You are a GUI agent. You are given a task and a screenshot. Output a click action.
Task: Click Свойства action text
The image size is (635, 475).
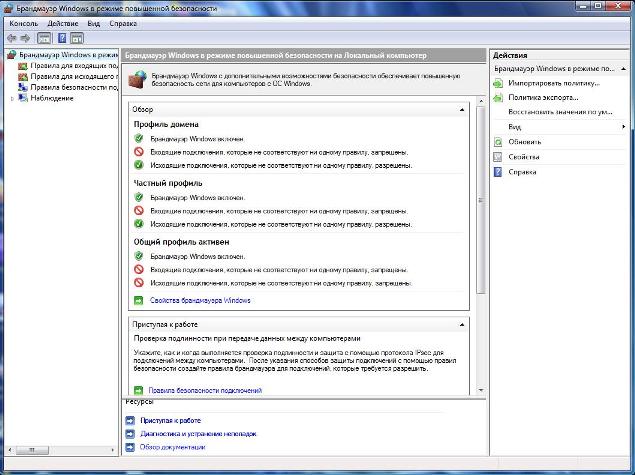tap(524, 157)
